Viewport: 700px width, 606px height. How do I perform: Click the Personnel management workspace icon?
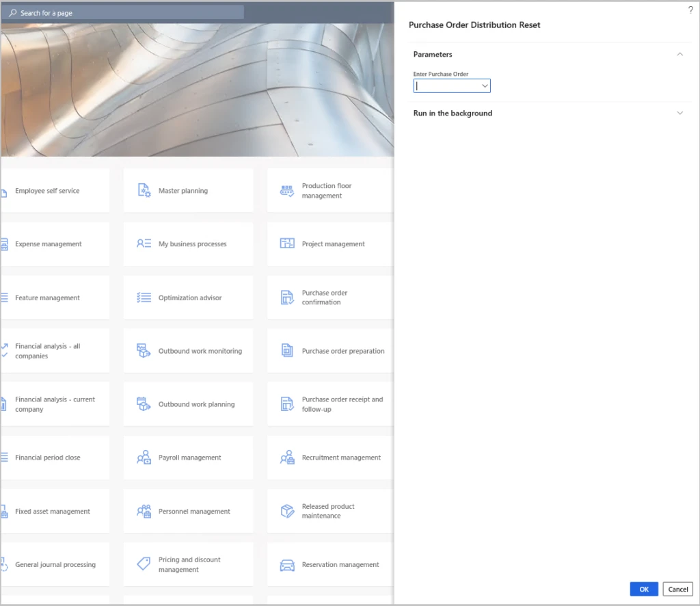click(144, 511)
